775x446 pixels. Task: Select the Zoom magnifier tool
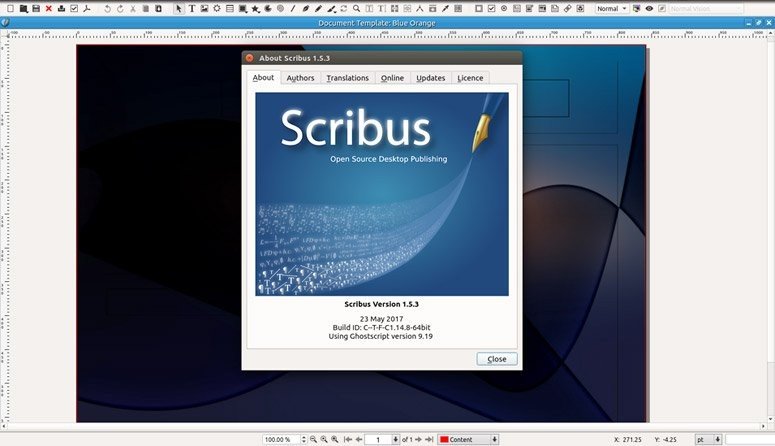[356, 8]
